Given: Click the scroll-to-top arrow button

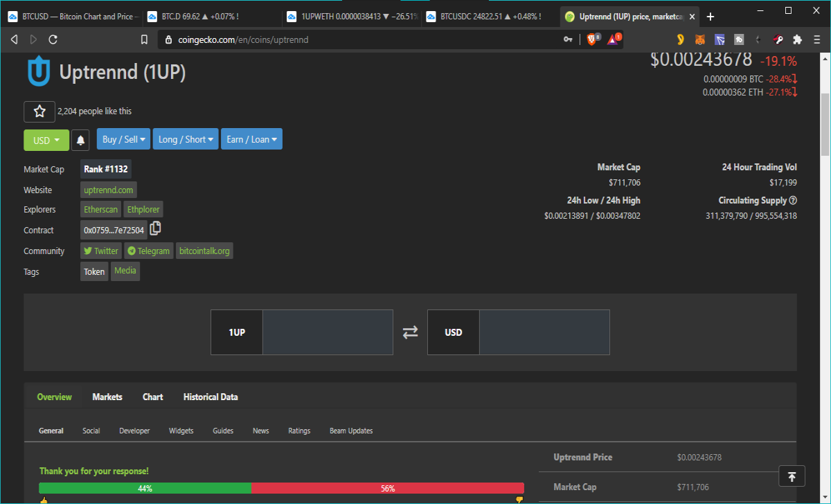Looking at the screenshot, I should click(792, 476).
